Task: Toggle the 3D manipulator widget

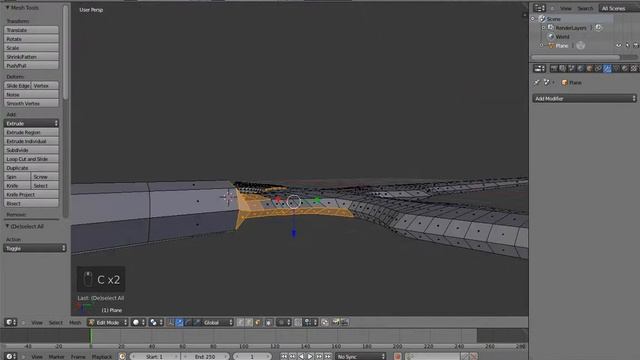Action: click(x=170, y=322)
